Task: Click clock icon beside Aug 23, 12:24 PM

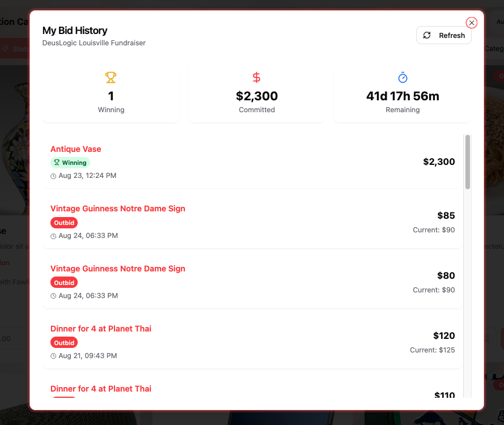Action: pyautogui.click(x=53, y=176)
